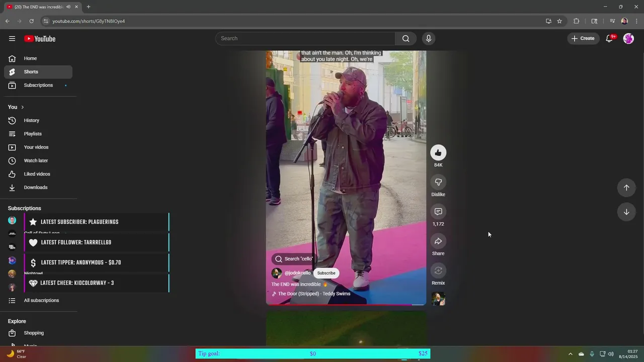Click the "The END was incredible" title
The image size is (644, 362).
(299, 284)
